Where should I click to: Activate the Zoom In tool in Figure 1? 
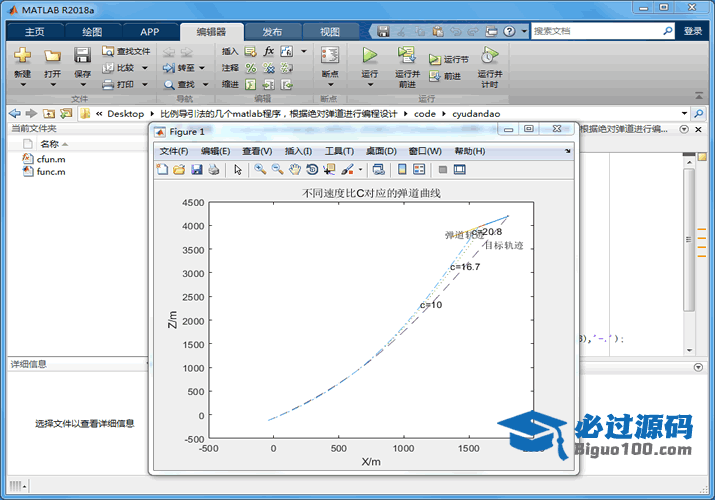260,170
